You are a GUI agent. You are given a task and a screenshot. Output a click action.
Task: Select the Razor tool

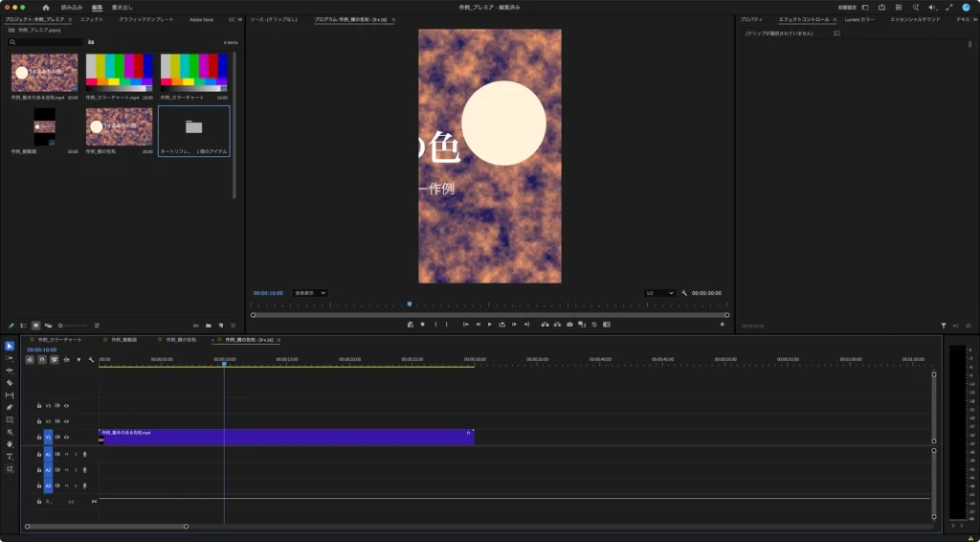pyautogui.click(x=10, y=383)
